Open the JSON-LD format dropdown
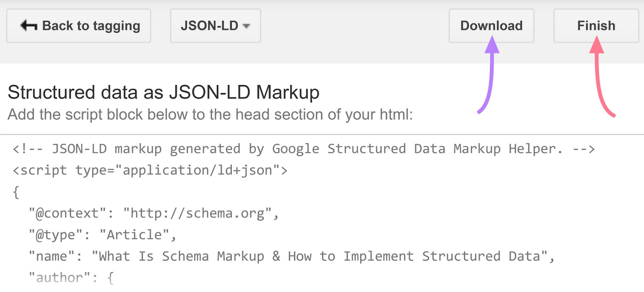Viewport: 644px width, 292px height. tap(215, 26)
